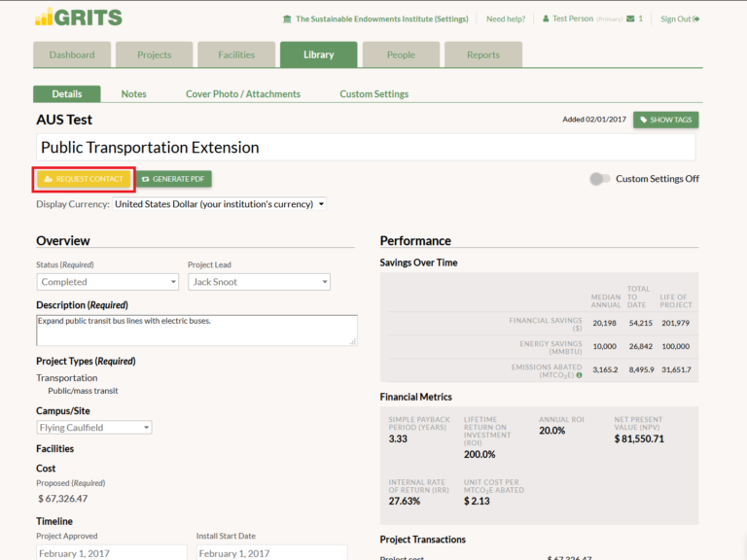Open the envelope messages icon
Viewport: 747px width, 560px height.
(x=630, y=18)
